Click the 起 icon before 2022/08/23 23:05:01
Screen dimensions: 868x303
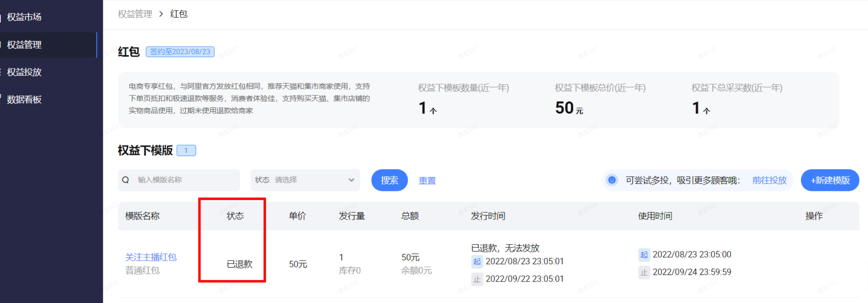tap(477, 262)
